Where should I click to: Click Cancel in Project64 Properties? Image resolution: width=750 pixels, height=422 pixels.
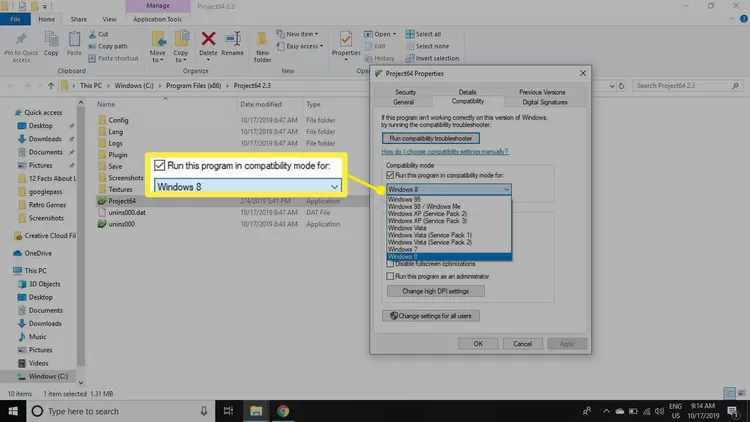pyautogui.click(x=522, y=344)
